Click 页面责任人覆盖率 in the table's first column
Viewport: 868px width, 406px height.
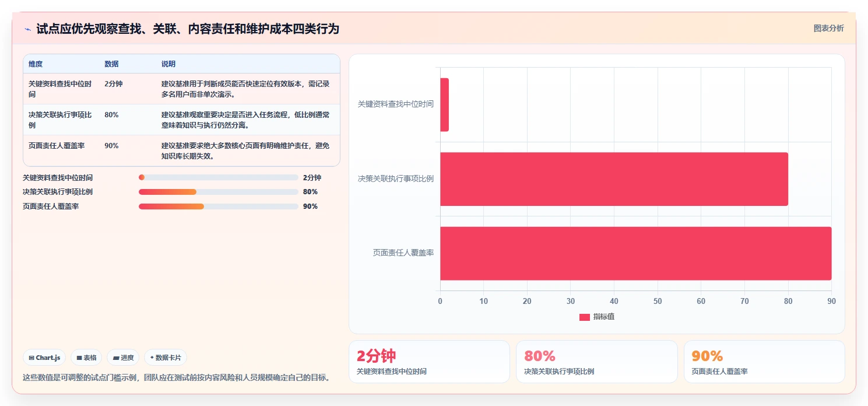coord(57,146)
